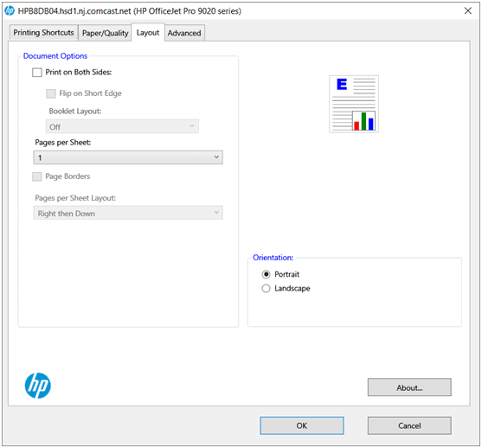The width and height of the screenshot is (482, 448).
Task: Click the HP logo in the title bar
Action: pos(10,10)
